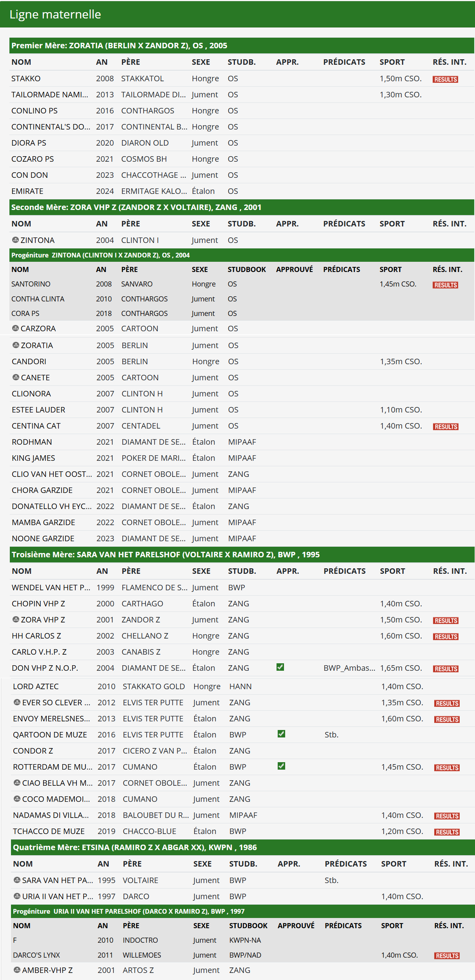The height and width of the screenshot is (980, 475).
Task: Click the sire SANVARO
Action: coord(137,284)
